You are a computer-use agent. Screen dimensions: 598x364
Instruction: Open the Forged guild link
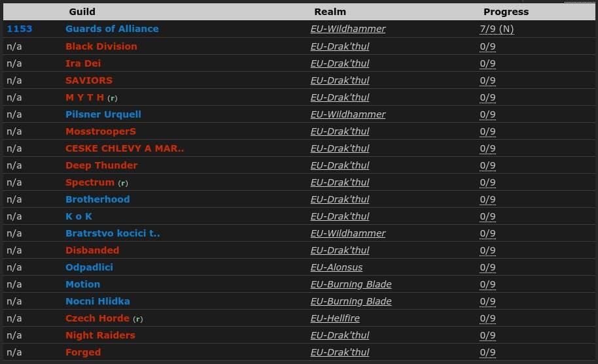point(83,353)
